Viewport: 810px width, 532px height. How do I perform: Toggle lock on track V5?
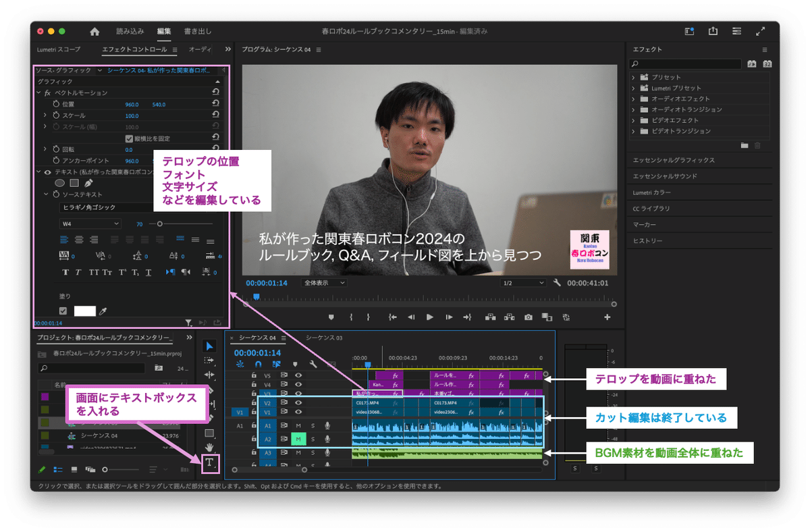click(x=254, y=375)
